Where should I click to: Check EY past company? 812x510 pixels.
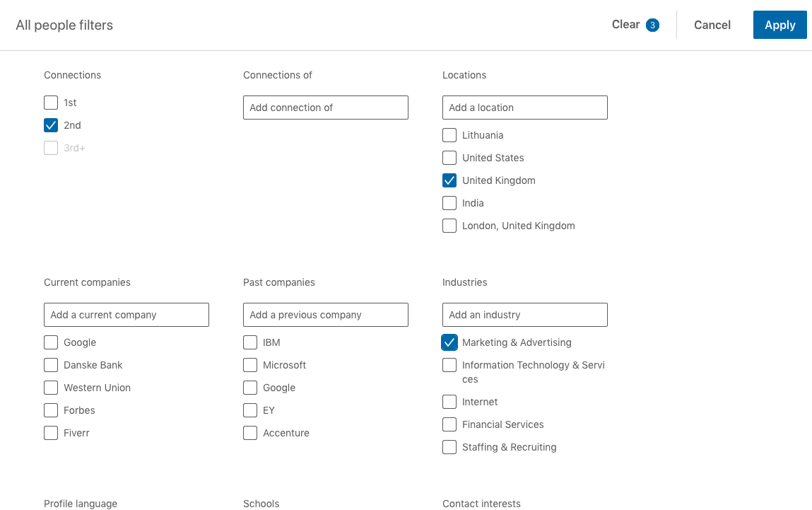tap(250, 410)
